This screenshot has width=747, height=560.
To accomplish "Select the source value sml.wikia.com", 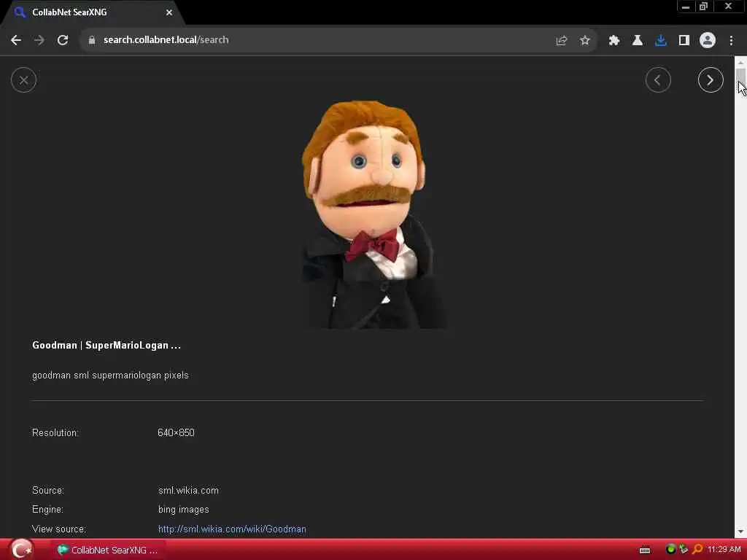I will pos(188,491).
